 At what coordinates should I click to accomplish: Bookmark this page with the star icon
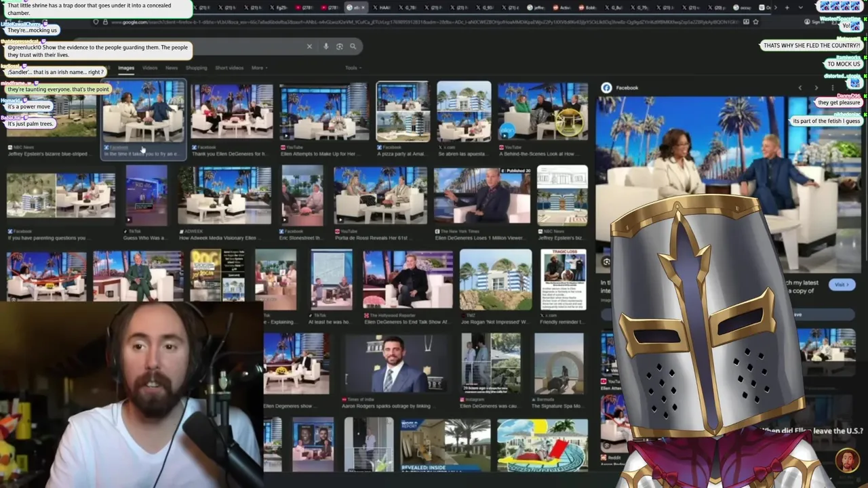point(755,22)
